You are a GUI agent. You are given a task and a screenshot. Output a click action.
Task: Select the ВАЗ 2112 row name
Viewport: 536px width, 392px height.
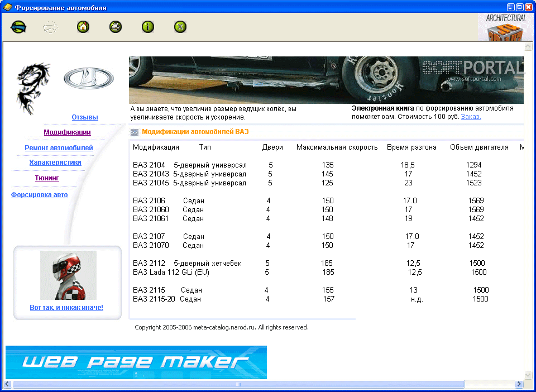coord(149,264)
